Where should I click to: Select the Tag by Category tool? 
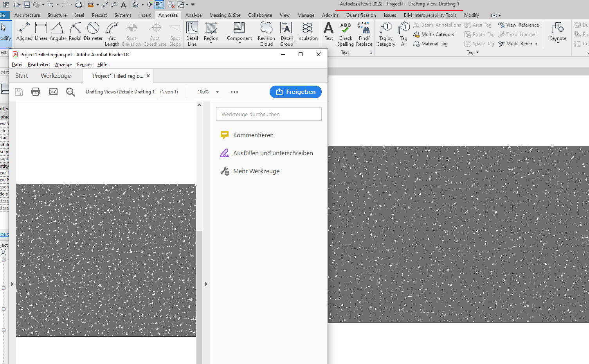click(385, 33)
